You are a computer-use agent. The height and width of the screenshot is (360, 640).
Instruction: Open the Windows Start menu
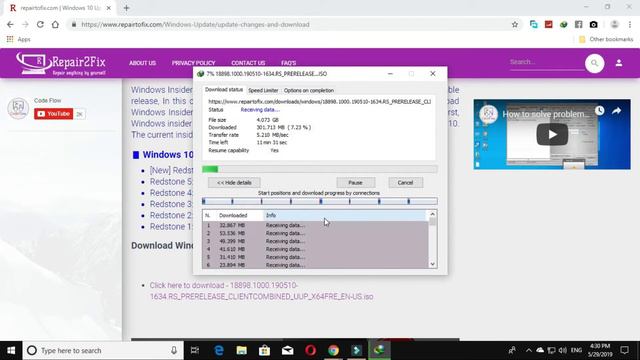pos(11,350)
